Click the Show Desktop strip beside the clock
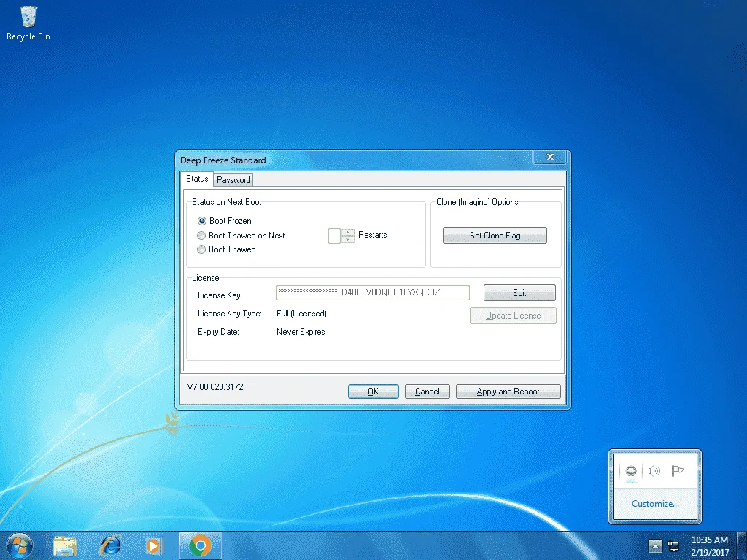 pos(743,545)
